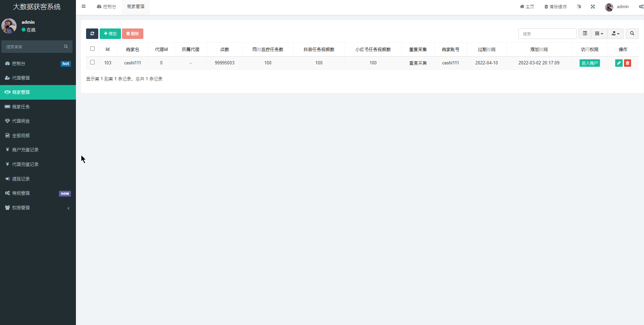
Task: Click the language translate icon in header
Action: 579,7
